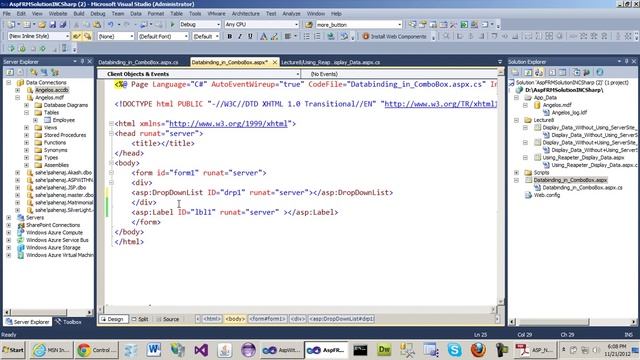This screenshot has height=360, width=640.
Task: Switch to Source view
Action: (168, 319)
